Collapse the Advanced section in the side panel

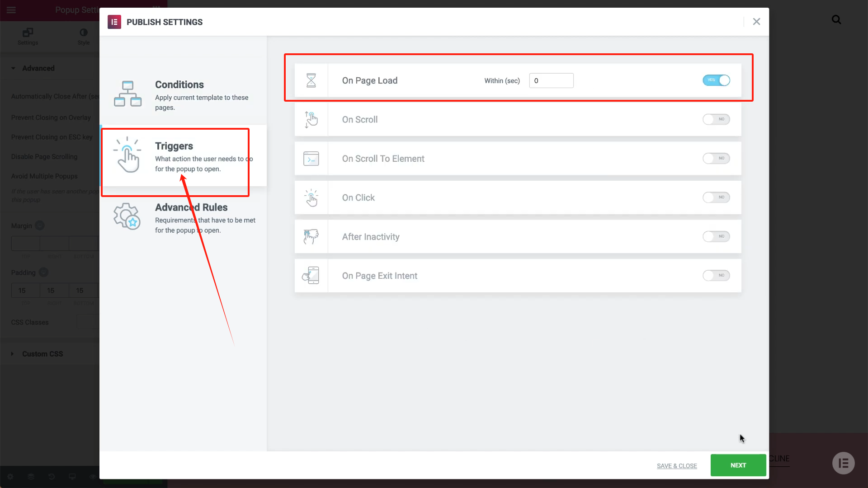point(38,68)
